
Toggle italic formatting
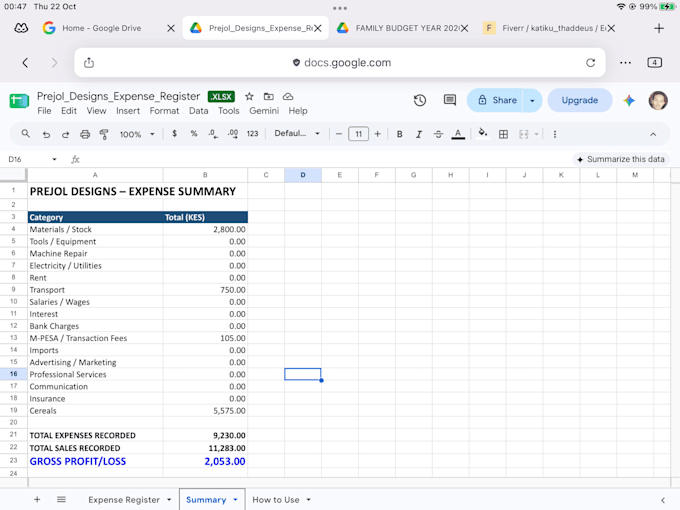click(x=418, y=134)
